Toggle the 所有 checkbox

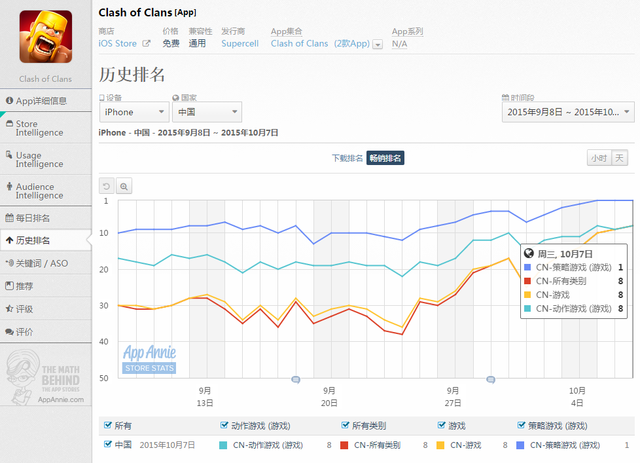107,425
